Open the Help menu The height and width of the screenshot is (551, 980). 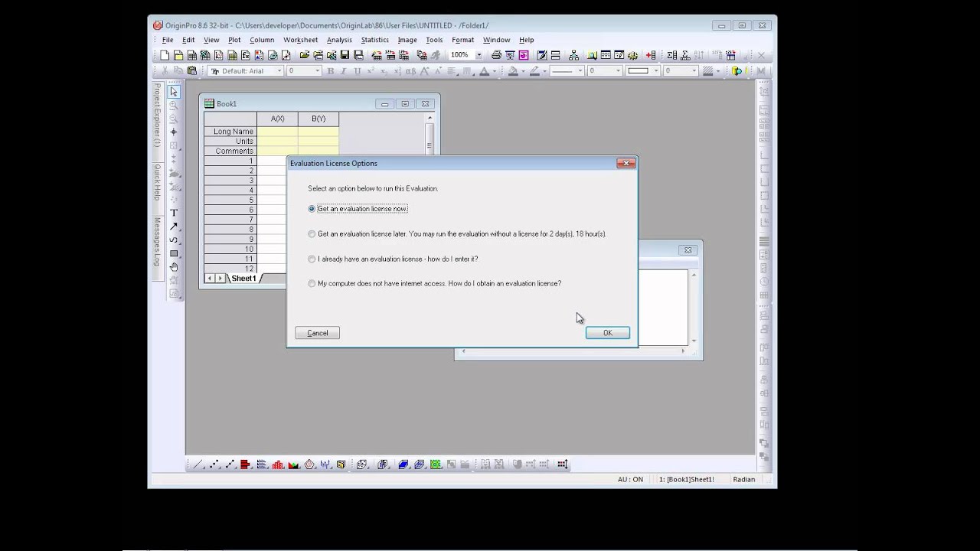pos(526,40)
